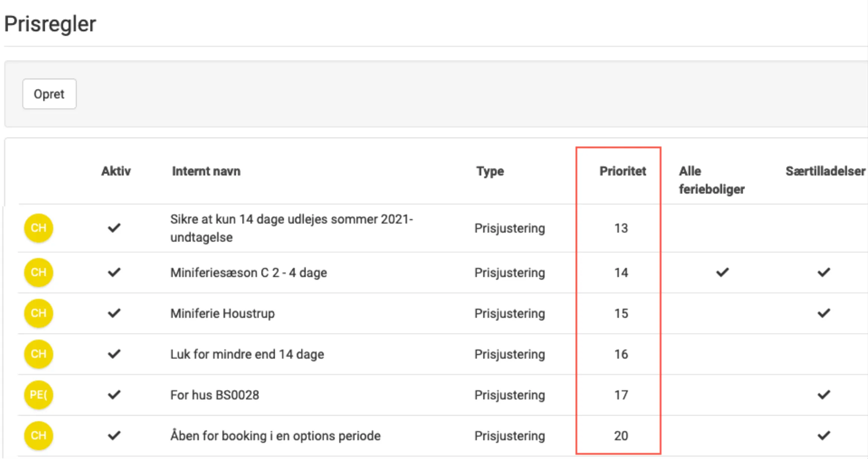Toggle Aktiv checkmark for Miniferie Houstrup

114,313
